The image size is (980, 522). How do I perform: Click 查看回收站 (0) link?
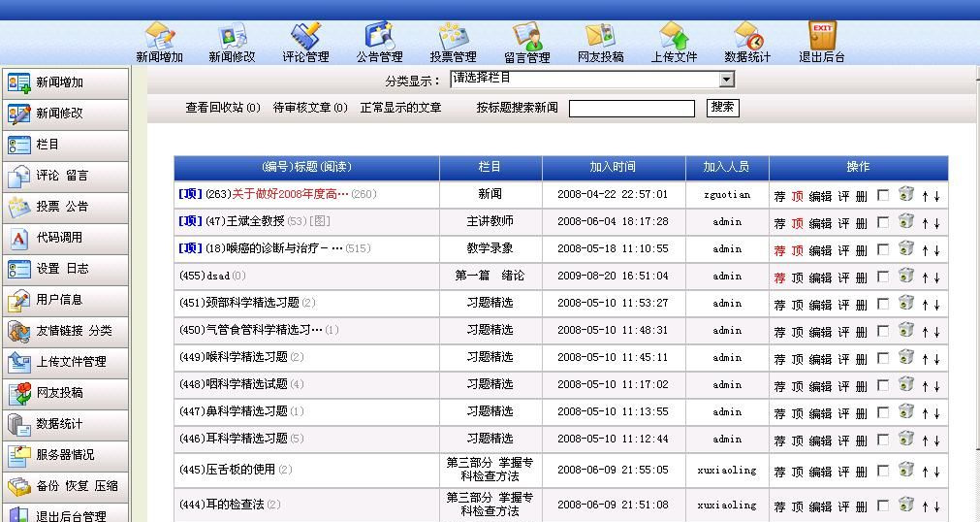(223, 108)
